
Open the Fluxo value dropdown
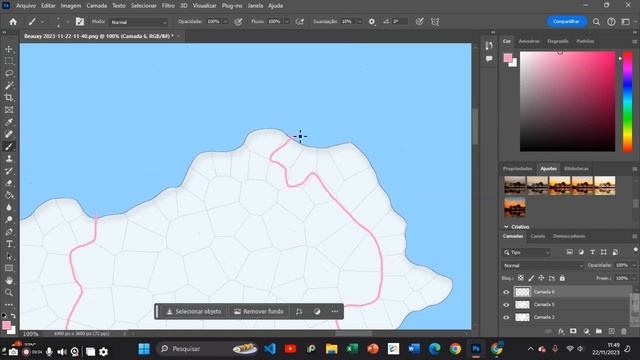[x=287, y=22]
